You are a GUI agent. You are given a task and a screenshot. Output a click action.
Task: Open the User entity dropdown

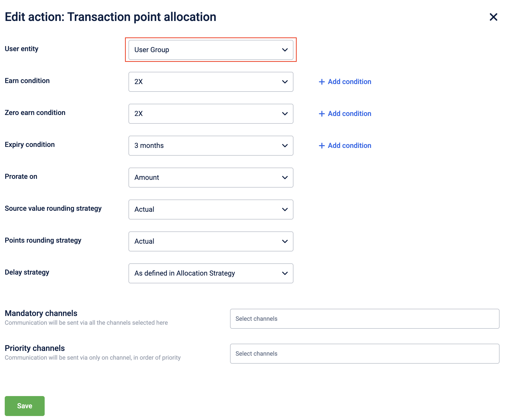tap(211, 50)
